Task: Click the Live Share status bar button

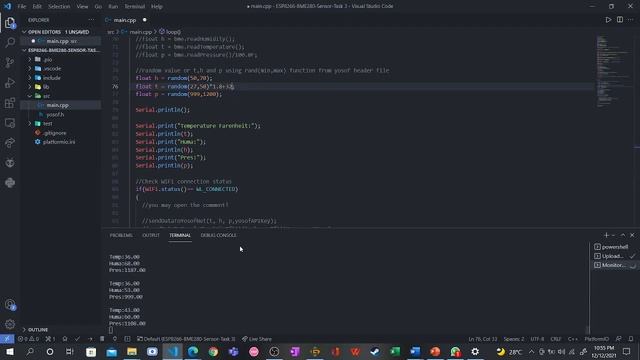Action: coord(257,339)
